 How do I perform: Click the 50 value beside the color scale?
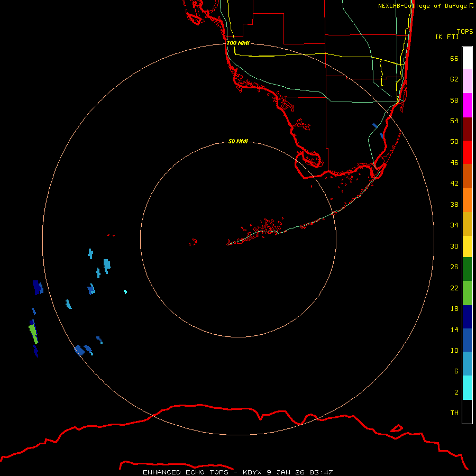(x=454, y=141)
